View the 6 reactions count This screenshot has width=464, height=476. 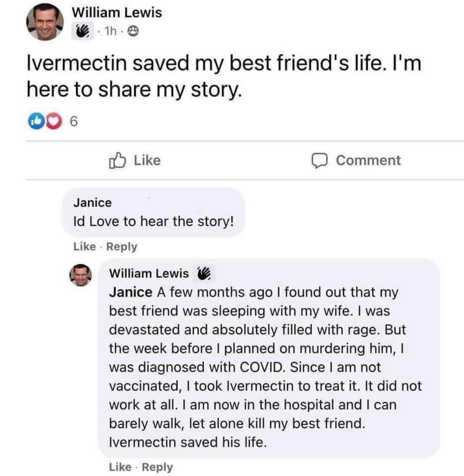(72, 121)
